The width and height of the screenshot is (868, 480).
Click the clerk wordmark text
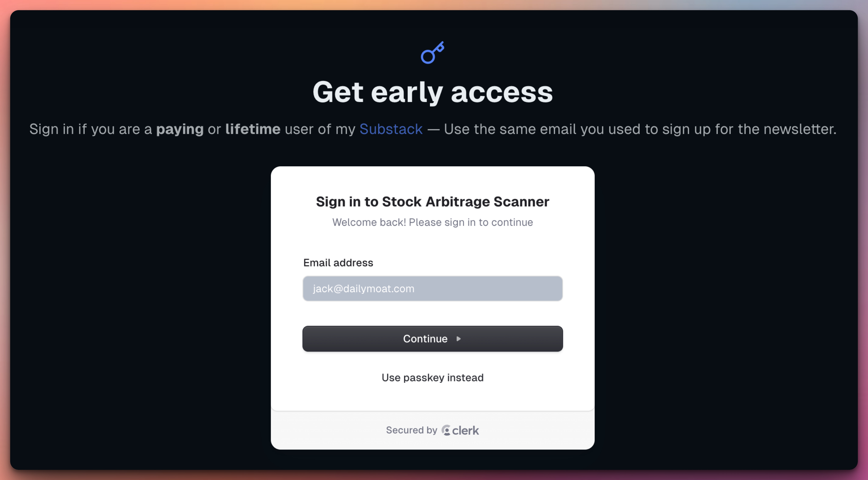tap(465, 430)
